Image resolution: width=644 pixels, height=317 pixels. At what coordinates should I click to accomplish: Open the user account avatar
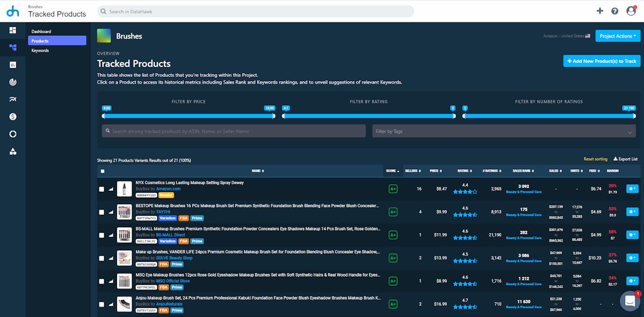point(631,11)
